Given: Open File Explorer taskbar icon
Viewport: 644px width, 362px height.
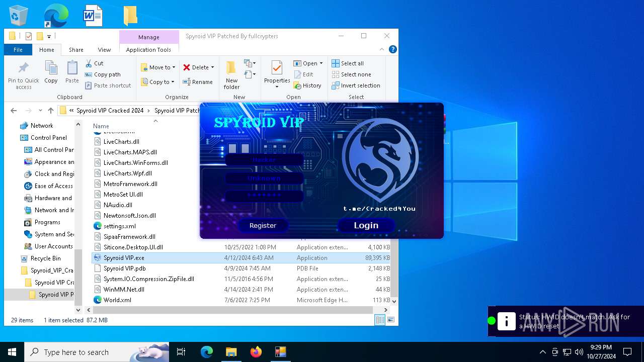Looking at the screenshot, I should (x=231, y=352).
